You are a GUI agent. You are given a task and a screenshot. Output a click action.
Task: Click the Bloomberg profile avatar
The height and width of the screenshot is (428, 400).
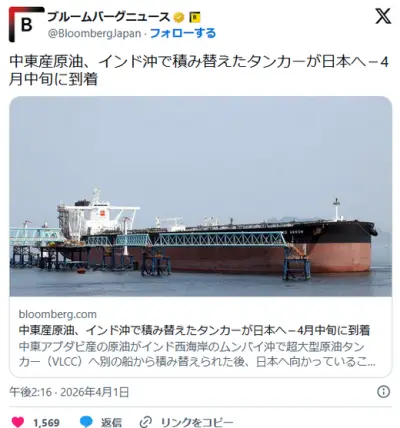pos(26,24)
